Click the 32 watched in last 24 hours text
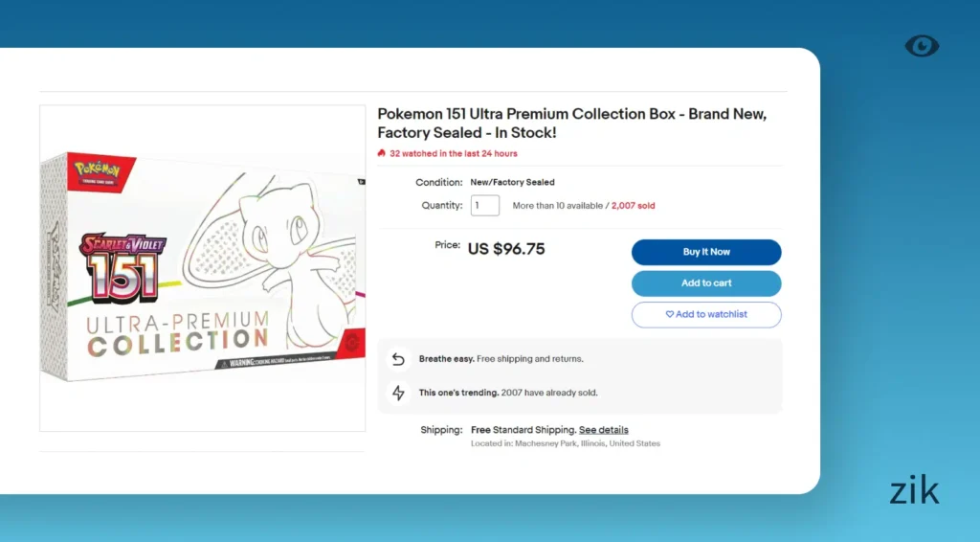Screen dimensions: 980x542 click(453, 153)
